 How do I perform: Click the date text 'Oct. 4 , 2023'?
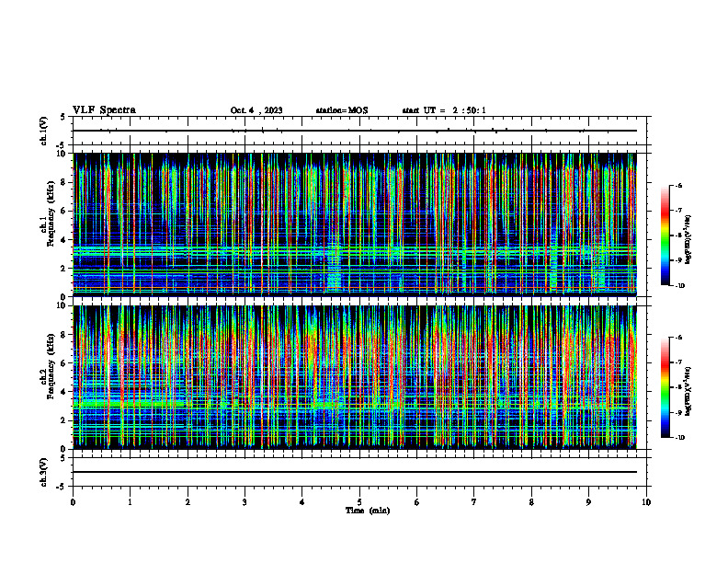(x=256, y=110)
